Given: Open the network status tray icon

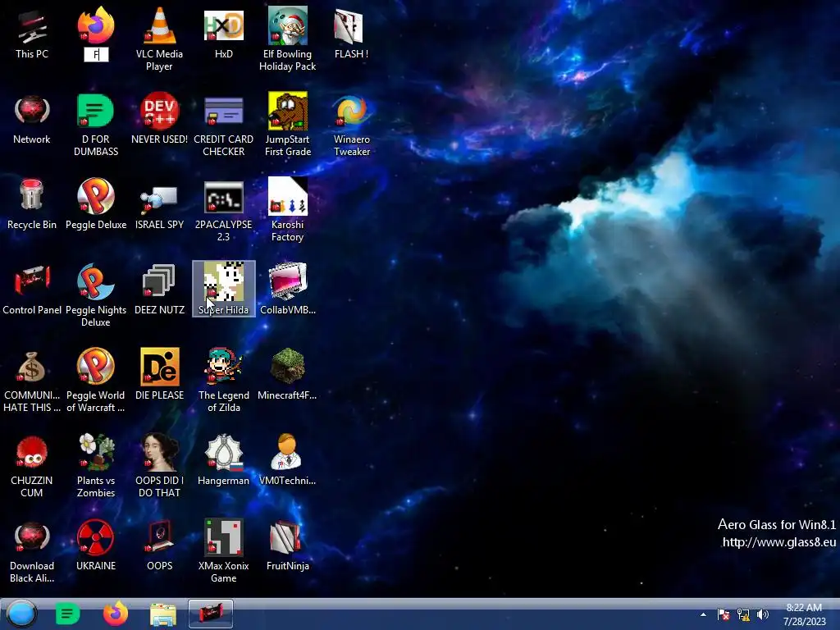Looking at the screenshot, I should point(743,614).
